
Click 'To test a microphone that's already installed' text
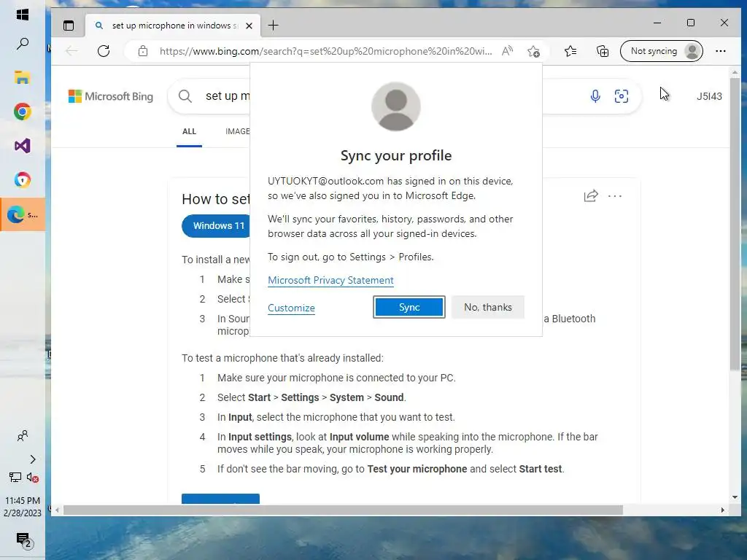pos(282,358)
